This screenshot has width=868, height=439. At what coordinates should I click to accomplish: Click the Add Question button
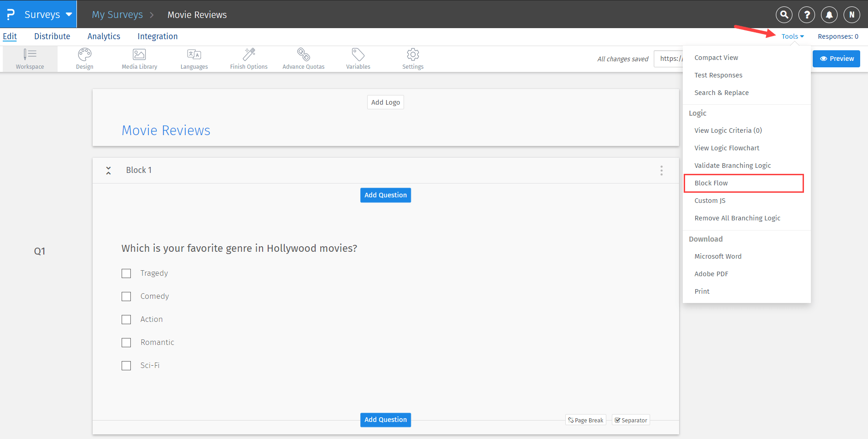(385, 195)
